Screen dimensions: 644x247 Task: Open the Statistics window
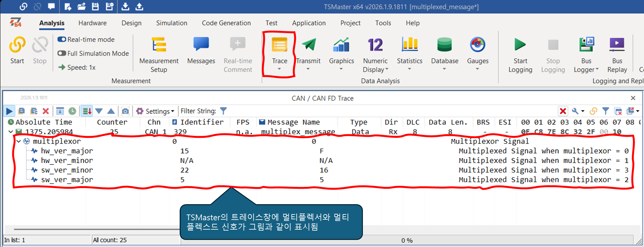[x=410, y=51]
